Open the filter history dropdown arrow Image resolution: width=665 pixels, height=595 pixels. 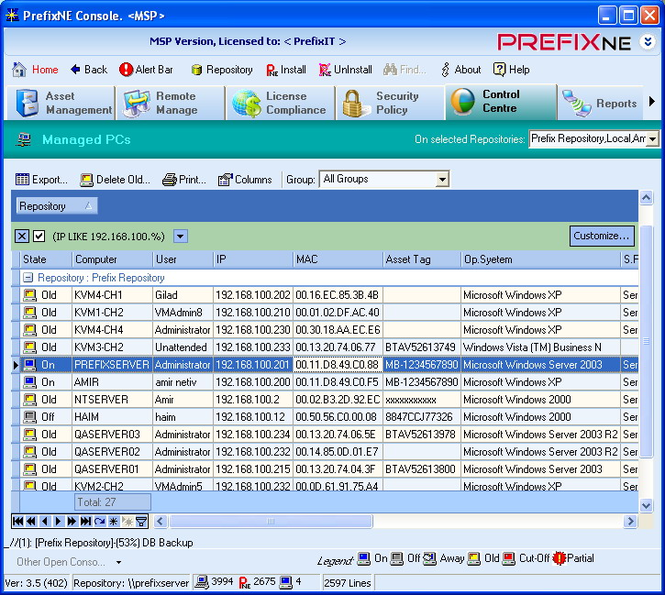[180, 236]
